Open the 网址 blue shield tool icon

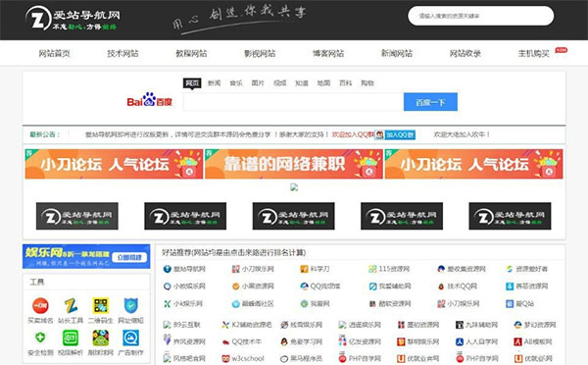pos(131,306)
